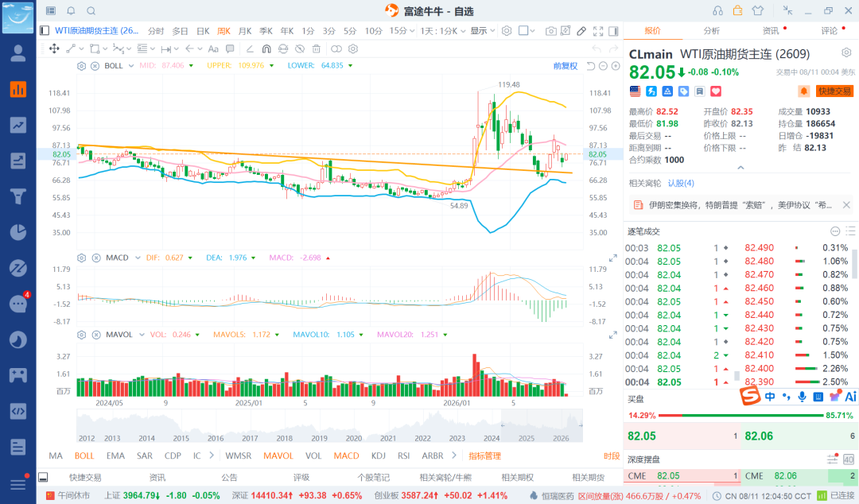Viewport: 859px width, 504px height.
Task: Select the 月K chart period
Action: [245, 31]
